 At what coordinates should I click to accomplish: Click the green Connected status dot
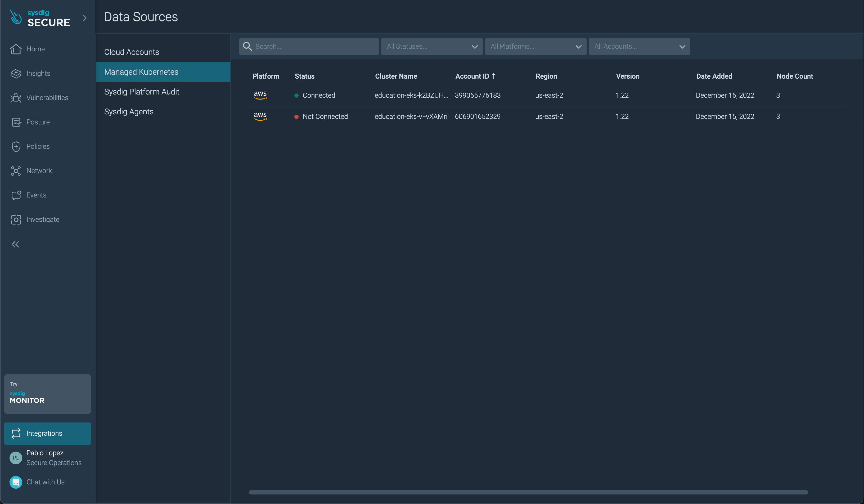pos(296,95)
